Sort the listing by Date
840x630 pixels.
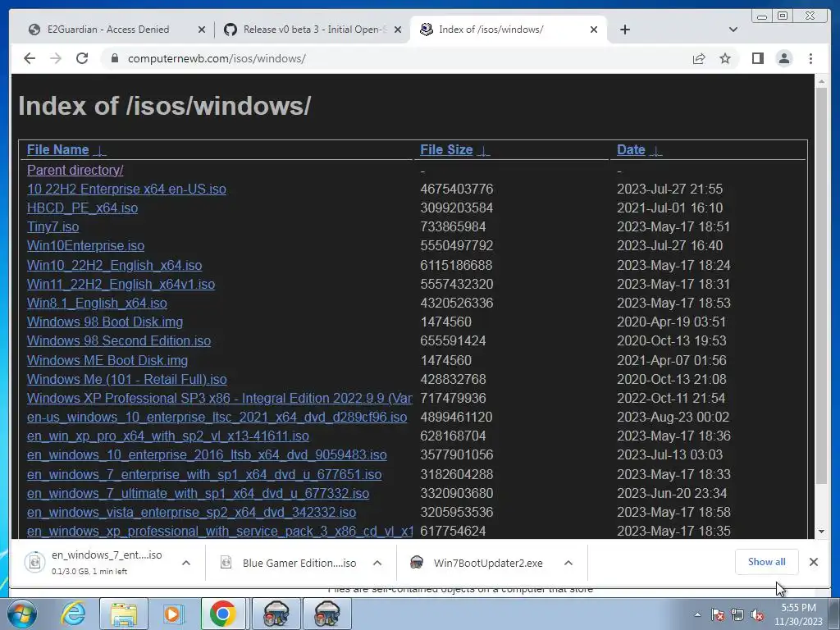(x=631, y=150)
